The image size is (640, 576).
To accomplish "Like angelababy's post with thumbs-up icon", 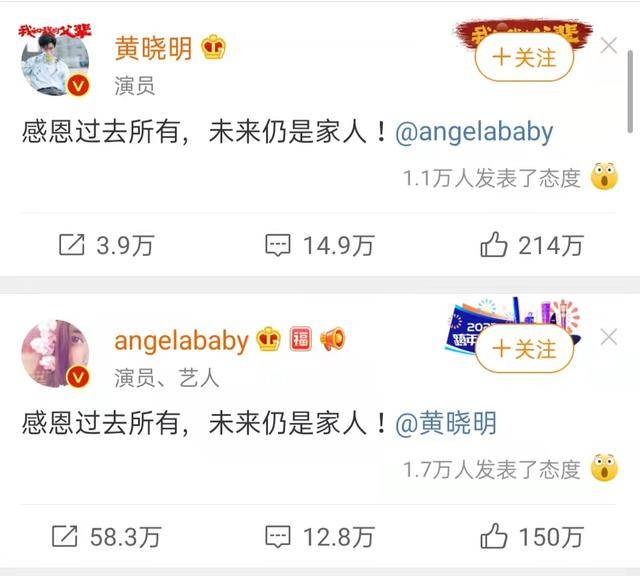I will (x=493, y=536).
